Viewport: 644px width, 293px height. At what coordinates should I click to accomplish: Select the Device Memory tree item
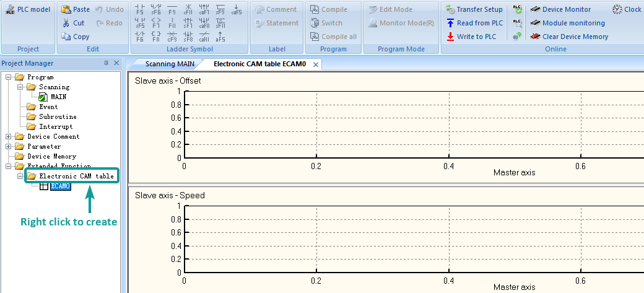[x=51, y=157]
